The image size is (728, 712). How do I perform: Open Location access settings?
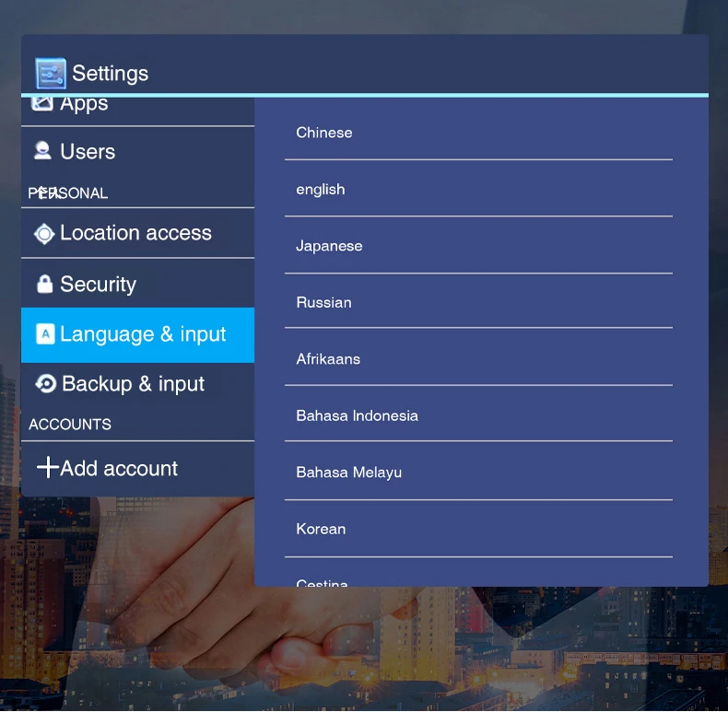point(135,234)
